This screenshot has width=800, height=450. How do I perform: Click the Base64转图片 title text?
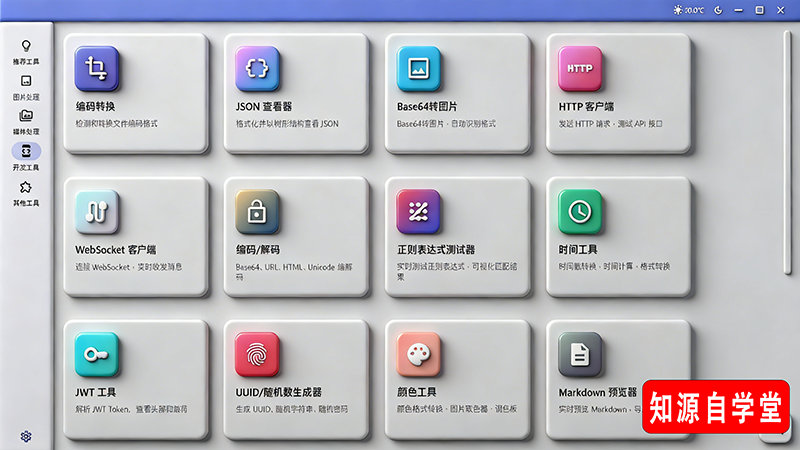click(x=427, y=107)
